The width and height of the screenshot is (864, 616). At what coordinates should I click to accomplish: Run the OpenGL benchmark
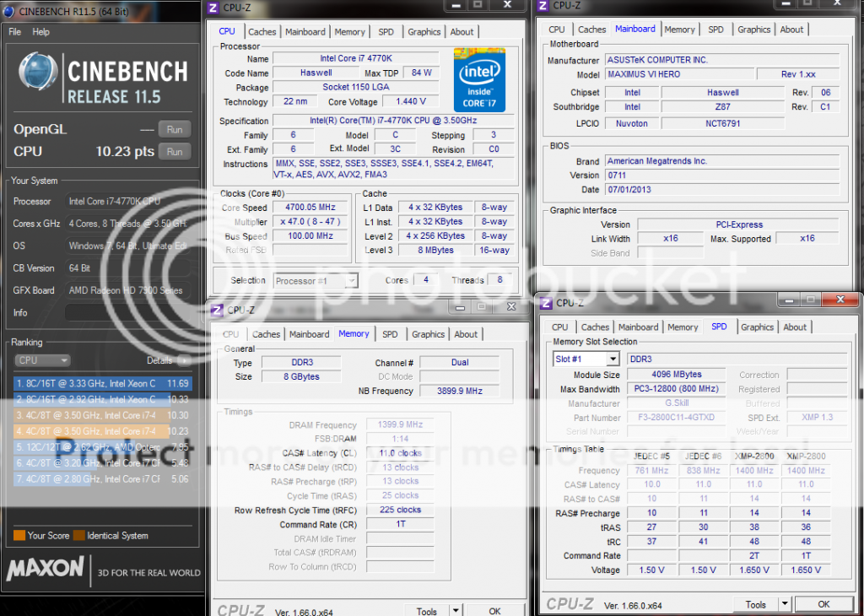(x=175, y=130)
